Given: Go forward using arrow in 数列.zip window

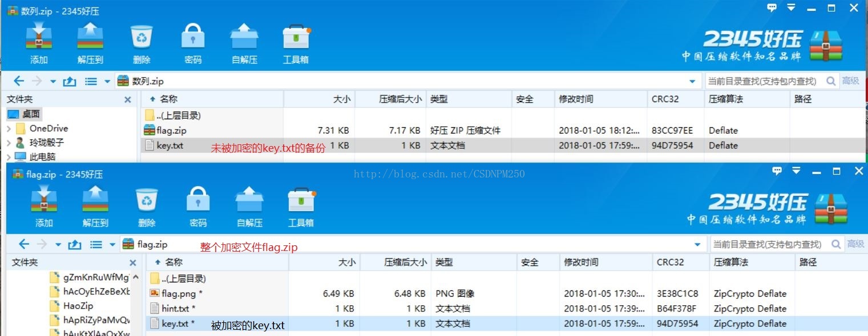Looking at the screenshot, I should (37, 82).
